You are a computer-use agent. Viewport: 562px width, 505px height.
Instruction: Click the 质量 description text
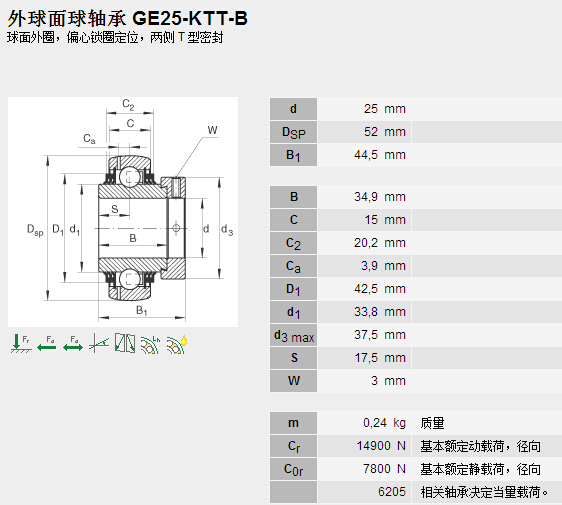pos(432,423)
